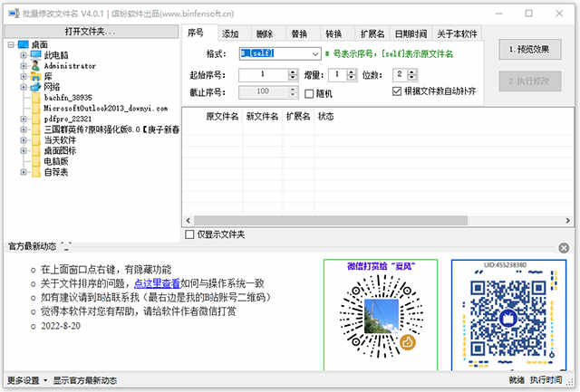Click the scrollbar right arrow in file list
The width and height of the screenshot is (580, 392).
point(568,221)
